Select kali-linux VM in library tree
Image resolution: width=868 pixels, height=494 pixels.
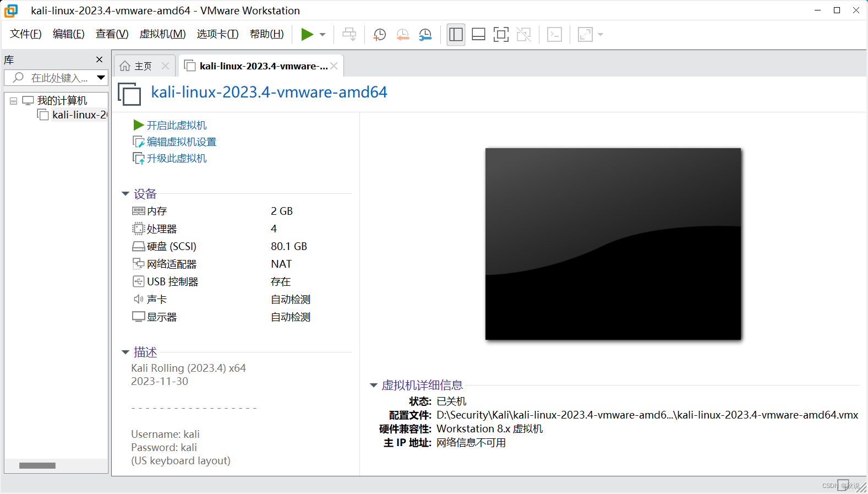point(79,115)
